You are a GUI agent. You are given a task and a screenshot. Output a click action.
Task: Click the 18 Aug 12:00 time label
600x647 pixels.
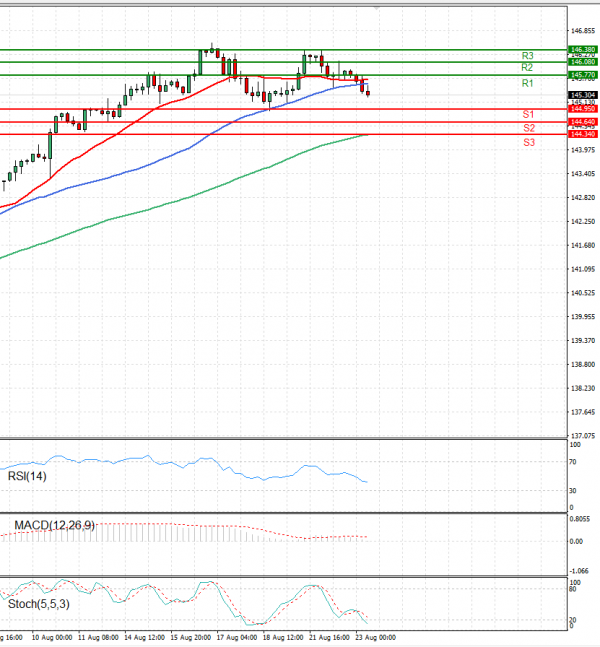coord(283,638)
